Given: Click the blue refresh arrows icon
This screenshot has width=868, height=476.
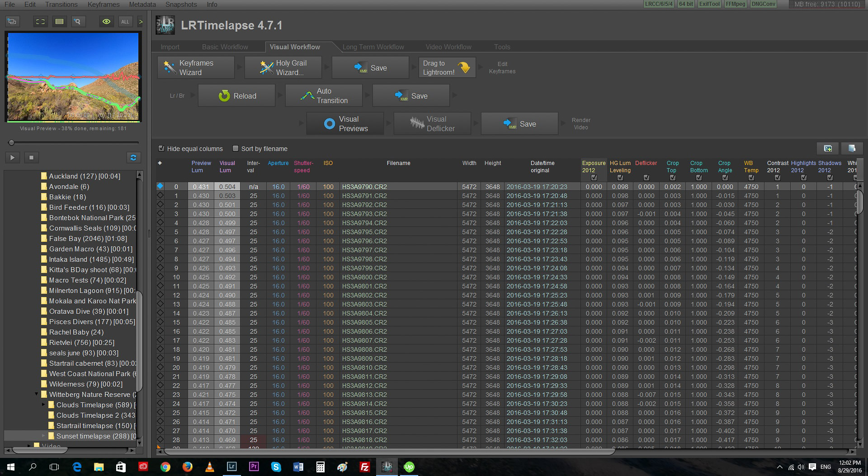Looking at the screenshot, I should [133, 157].
